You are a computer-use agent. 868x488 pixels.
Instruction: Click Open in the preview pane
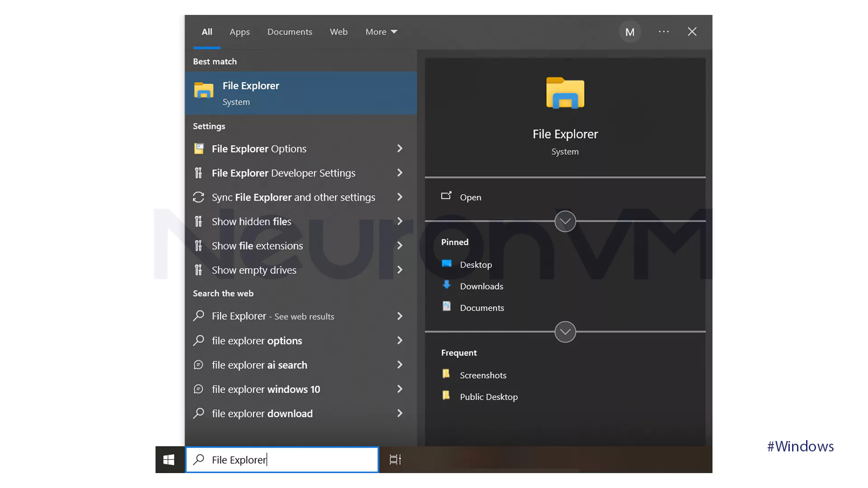tap(565, 197)
